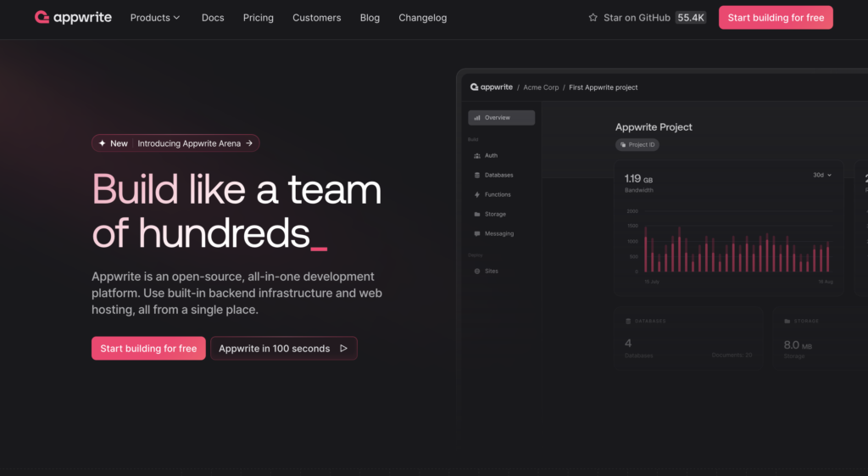This screenshot has height=476, width=868.
Task: Click the Appwrite Project heading
Action: pos(654,127)
